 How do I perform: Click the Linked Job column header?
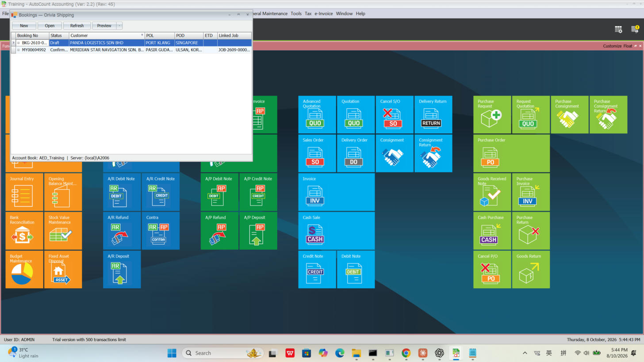(x=234, y=35)
